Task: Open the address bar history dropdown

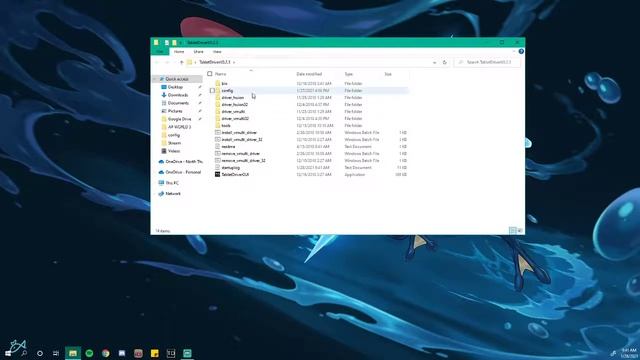Action: (434, 62)
